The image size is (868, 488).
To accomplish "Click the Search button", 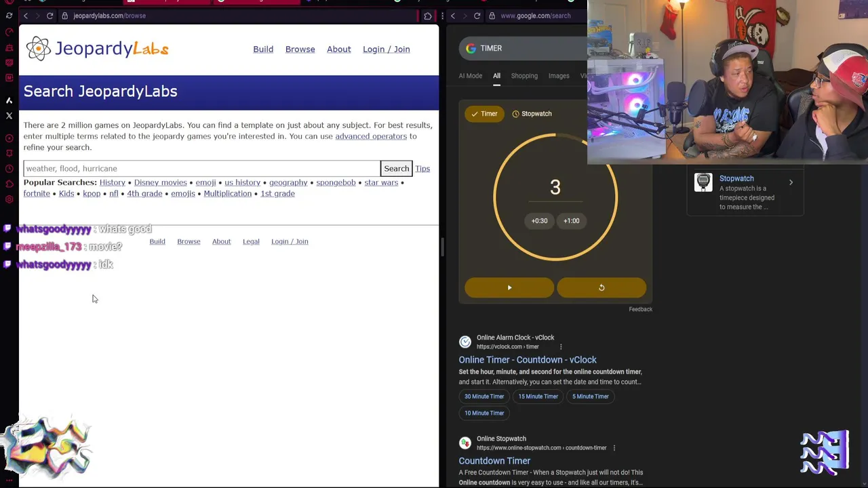I will [x=397, y=169].
